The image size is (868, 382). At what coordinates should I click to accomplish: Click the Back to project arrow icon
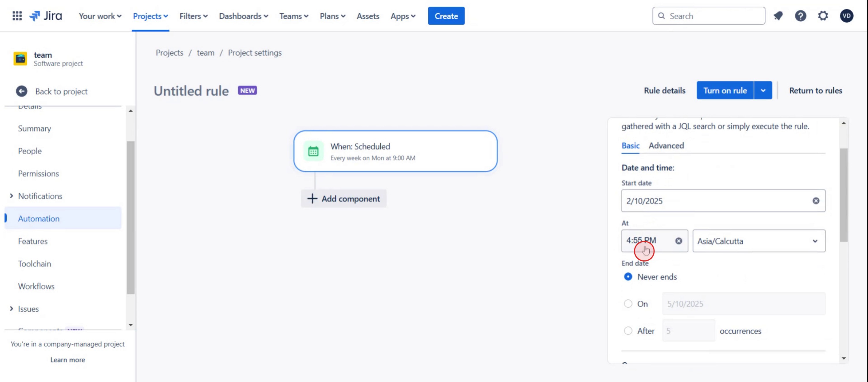coord(22,91)
